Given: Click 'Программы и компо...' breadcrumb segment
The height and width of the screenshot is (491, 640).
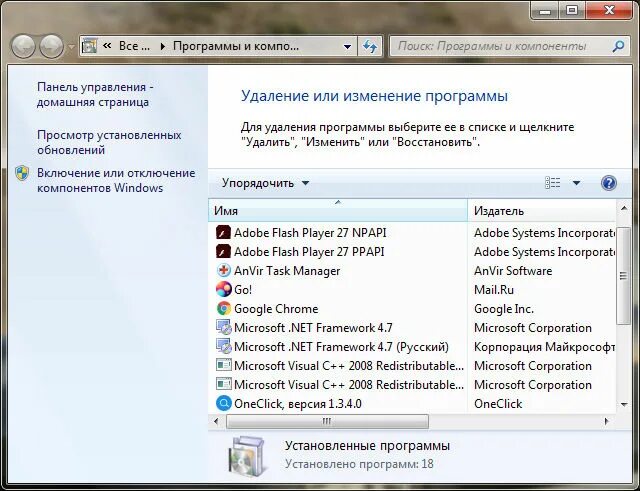Looking at the screenshot, I should coord(236,46).
